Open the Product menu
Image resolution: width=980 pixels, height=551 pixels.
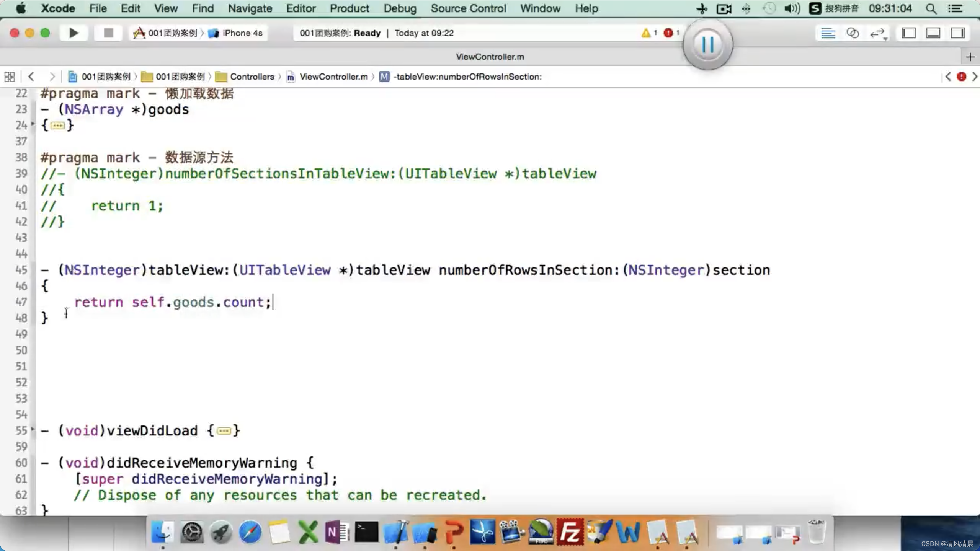coord(349,8)
